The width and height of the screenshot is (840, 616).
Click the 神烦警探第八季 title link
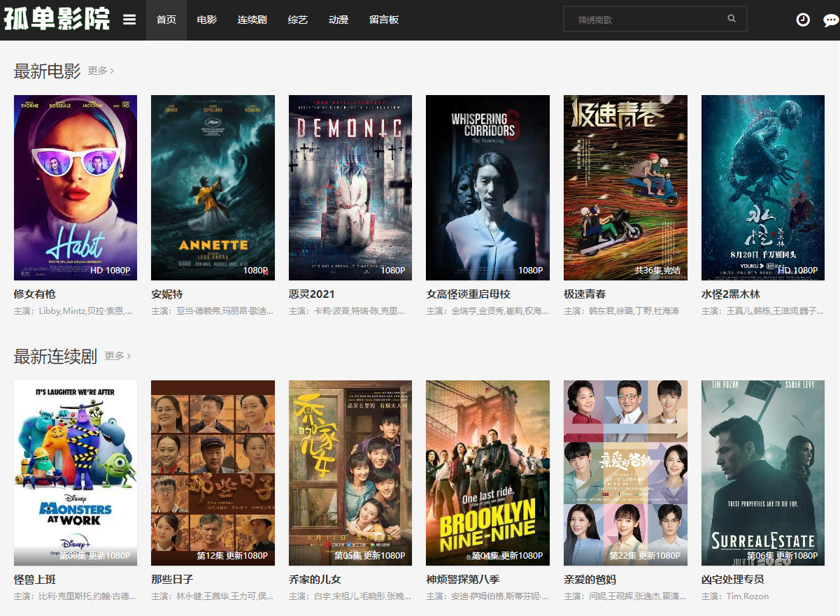coord(463,580)
